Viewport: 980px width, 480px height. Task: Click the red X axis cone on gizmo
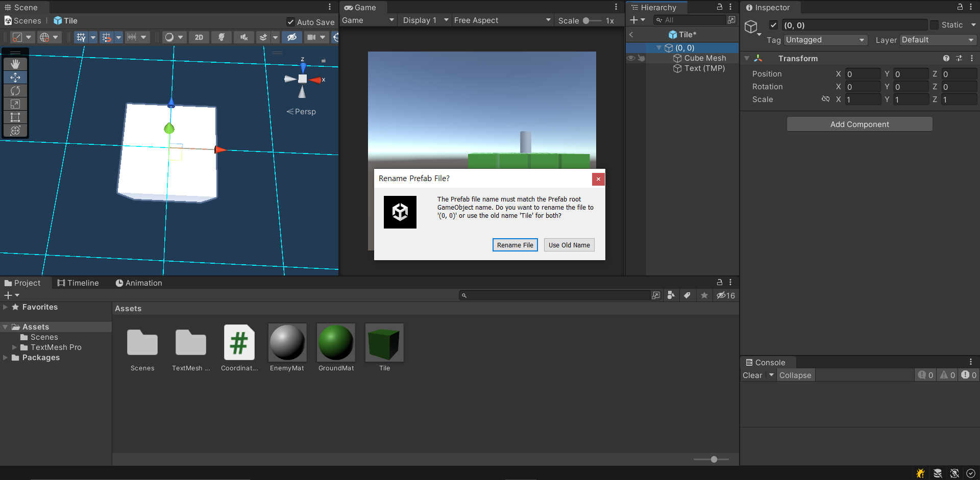point(316,80)
